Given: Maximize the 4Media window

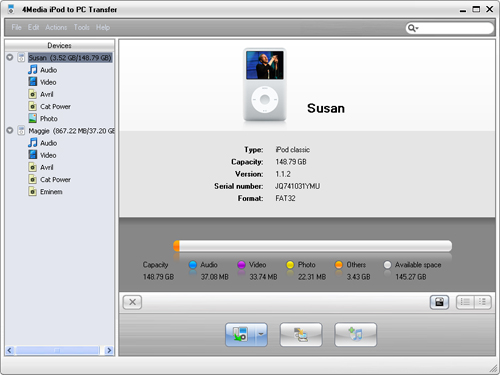Looking at the screenshot, I should coord(476,9).
